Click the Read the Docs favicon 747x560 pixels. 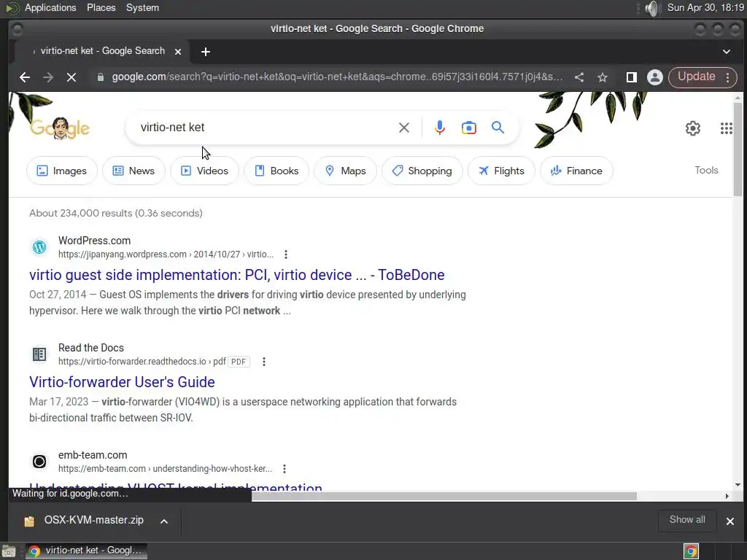(39, 354)
